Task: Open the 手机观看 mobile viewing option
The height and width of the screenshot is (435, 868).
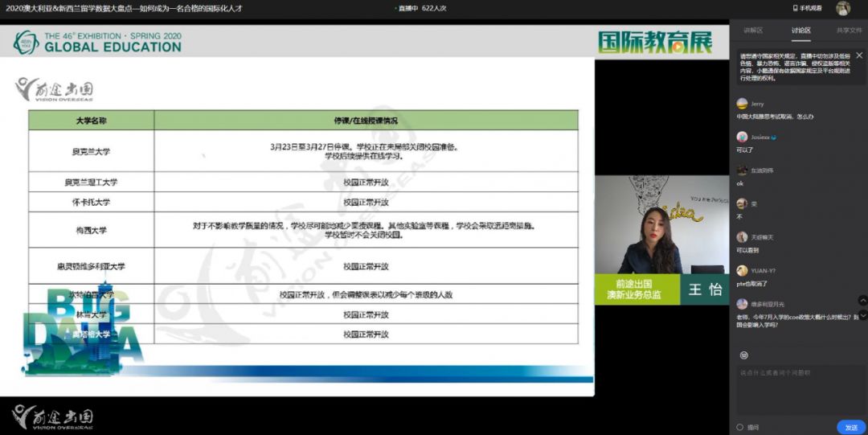Action: [x=808, y=8]
